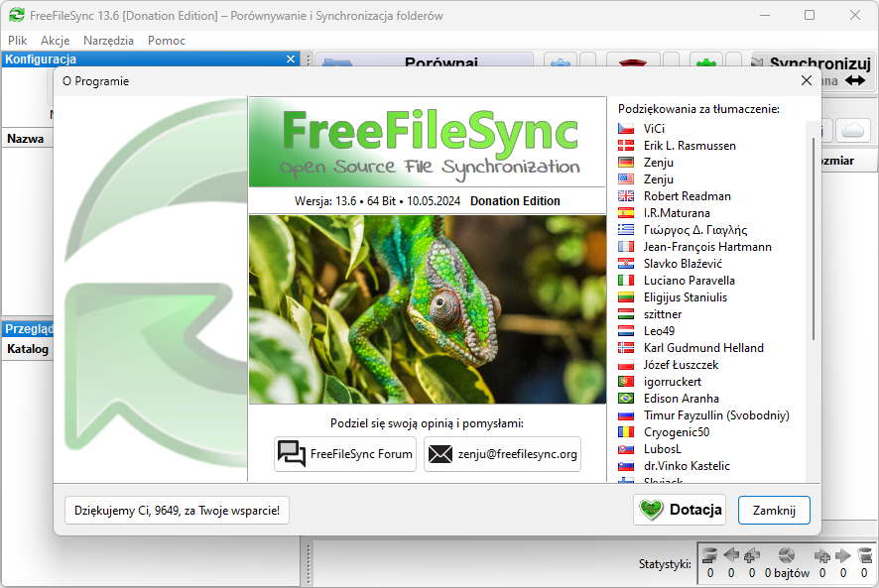Click the chameleon photo in About dialog

click(x=428, y=309)
